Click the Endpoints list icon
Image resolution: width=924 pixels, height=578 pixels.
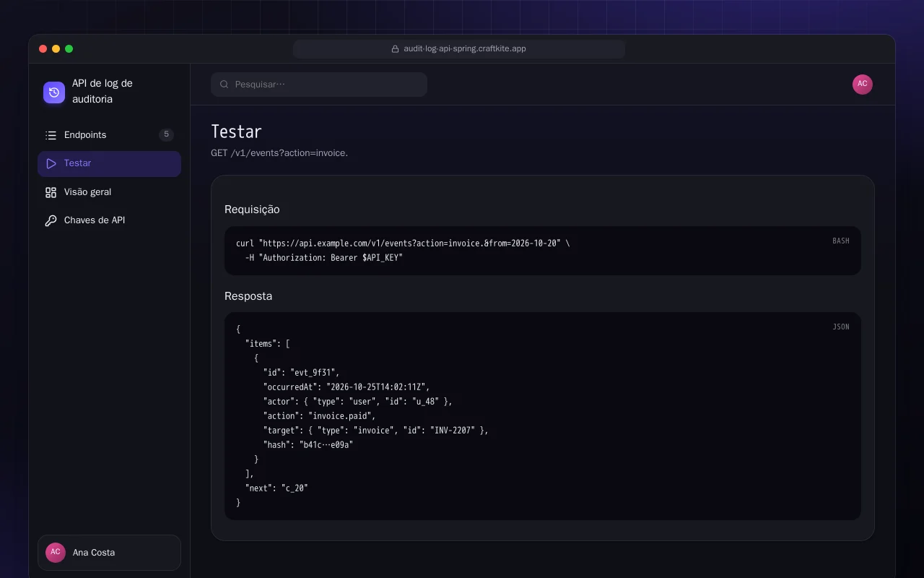click(51, 135)
